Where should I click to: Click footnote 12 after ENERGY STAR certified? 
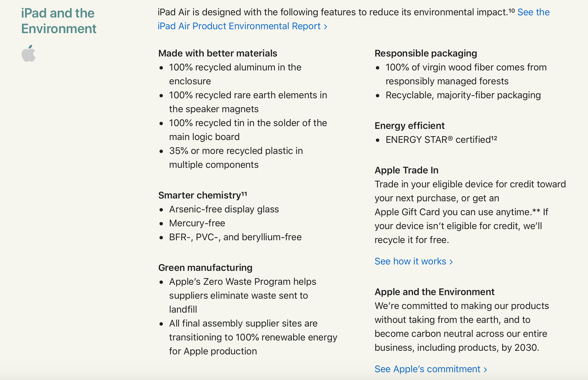(x=494, y=138)
